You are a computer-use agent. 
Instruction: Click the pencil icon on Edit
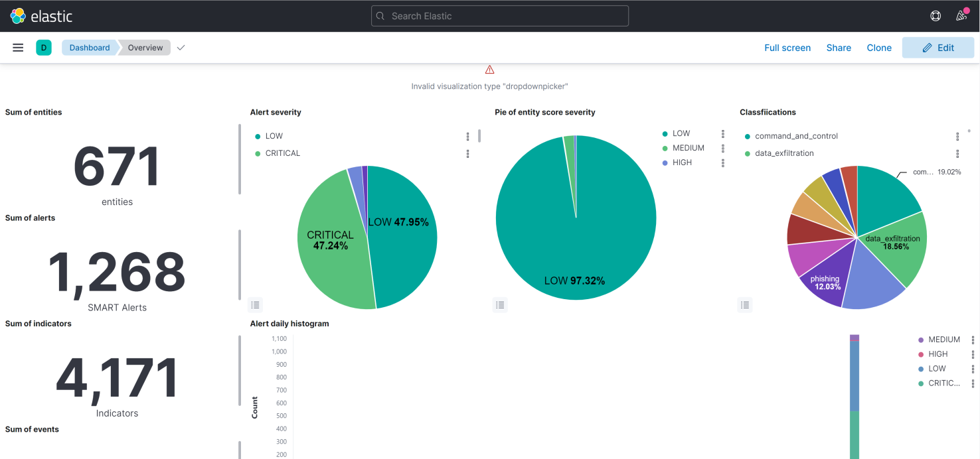click(928, 48)
